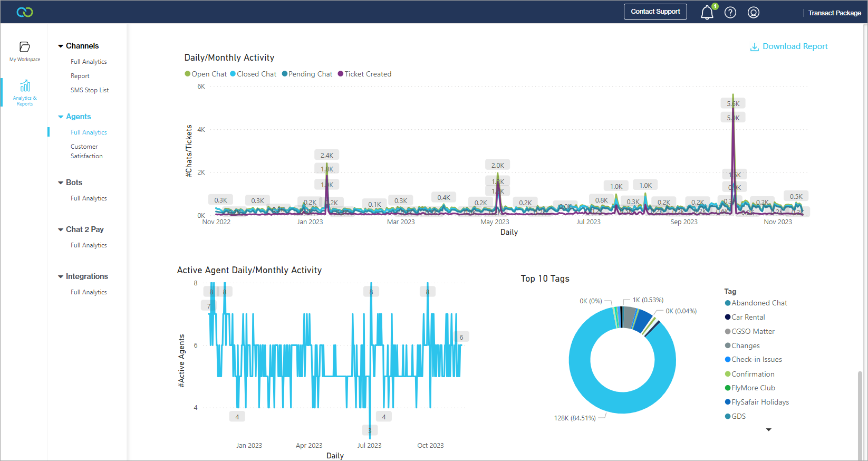868x461 pixels.
Task: Open SMS Stop List
Action: [x=90, y=90]
